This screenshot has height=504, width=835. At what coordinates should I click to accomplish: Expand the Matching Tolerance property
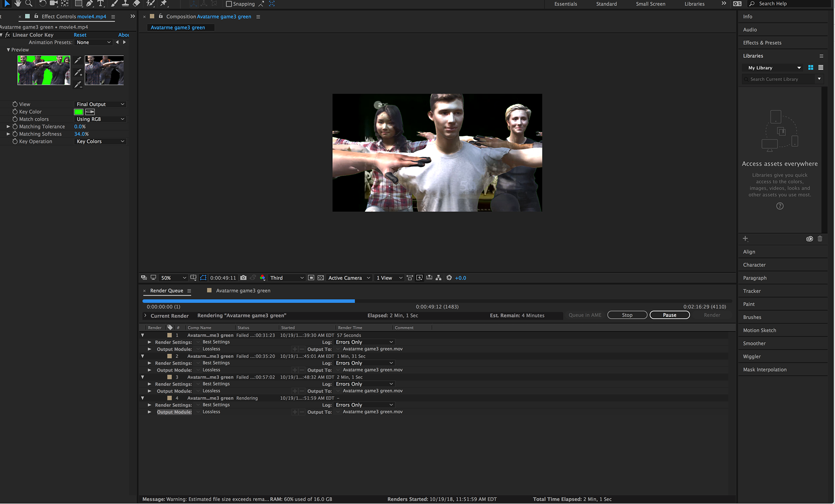point(8,126)
